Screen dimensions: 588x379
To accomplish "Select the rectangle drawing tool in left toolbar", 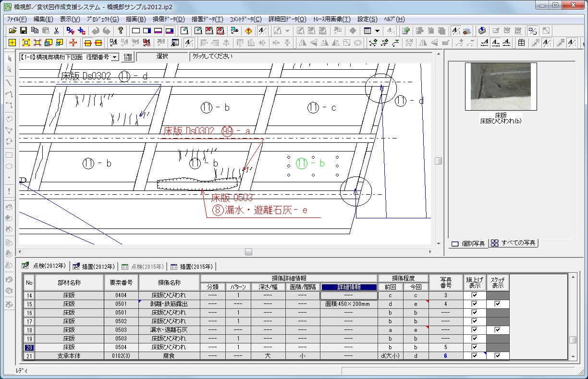I will [9, 155].
